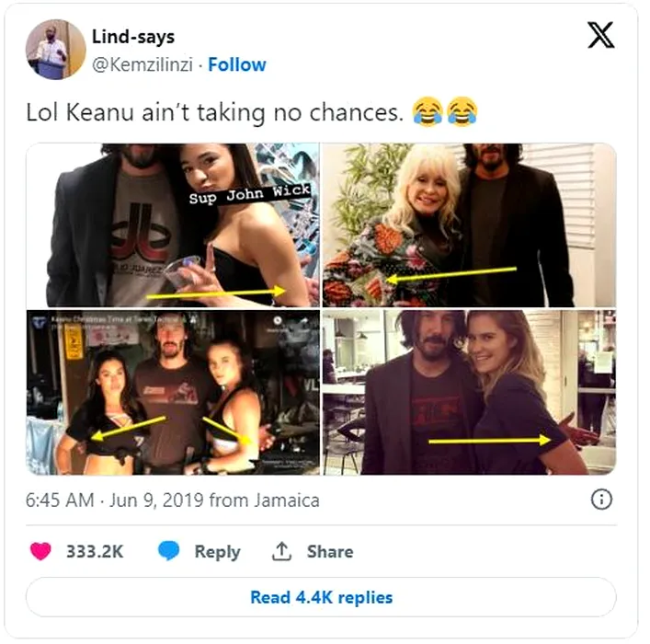The width and height of the screenshot is (650, 644).
Task: Click the blue reply speech bubble icon
Action: [168, 551]
